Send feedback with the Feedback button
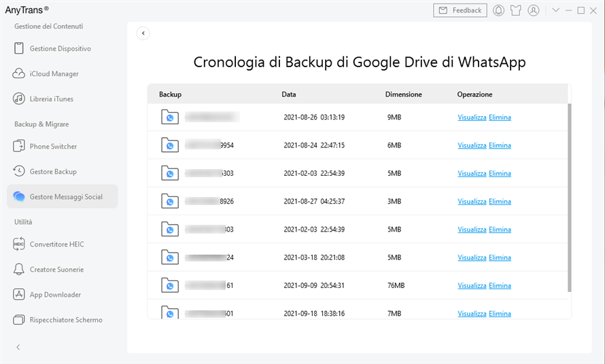605x364 pixels. [460, 10]
